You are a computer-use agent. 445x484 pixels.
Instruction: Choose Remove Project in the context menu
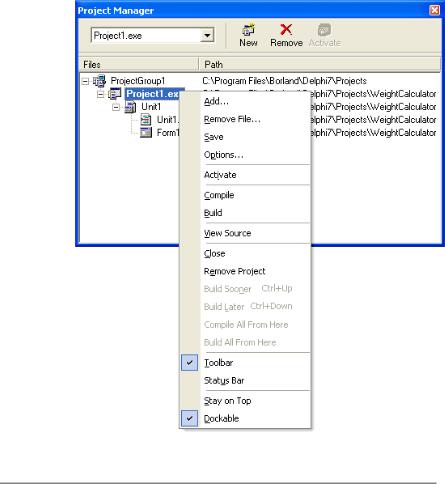point(245,271)
